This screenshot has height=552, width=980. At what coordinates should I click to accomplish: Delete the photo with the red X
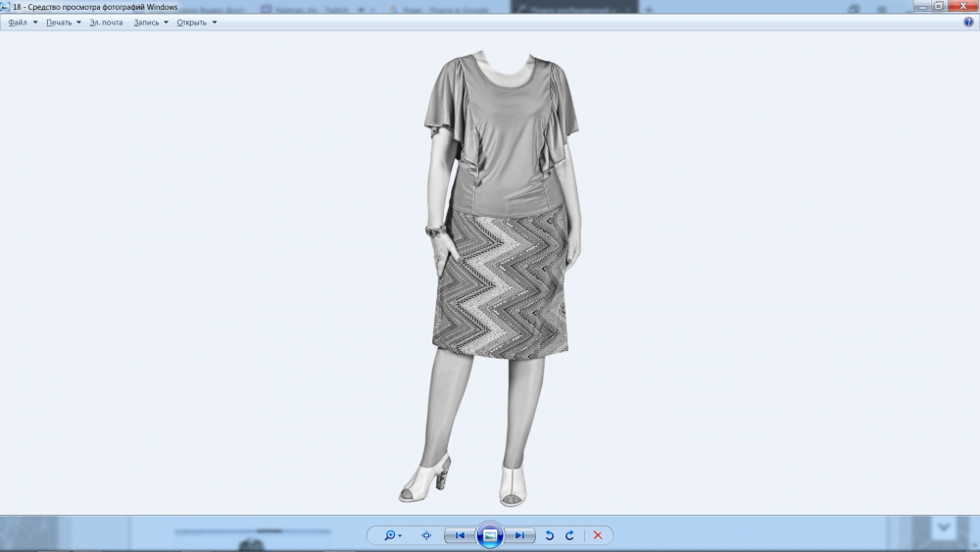coord(598,535)
